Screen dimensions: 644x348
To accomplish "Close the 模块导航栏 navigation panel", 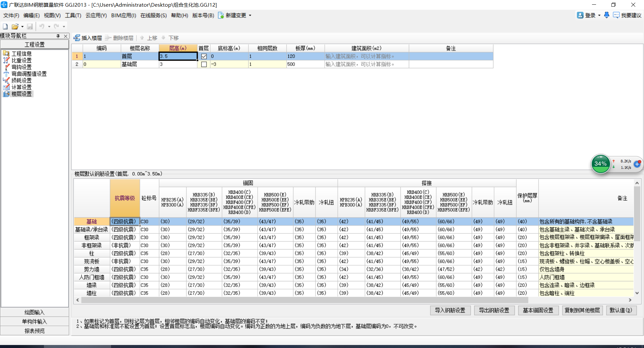I will (x=66, y=36).
